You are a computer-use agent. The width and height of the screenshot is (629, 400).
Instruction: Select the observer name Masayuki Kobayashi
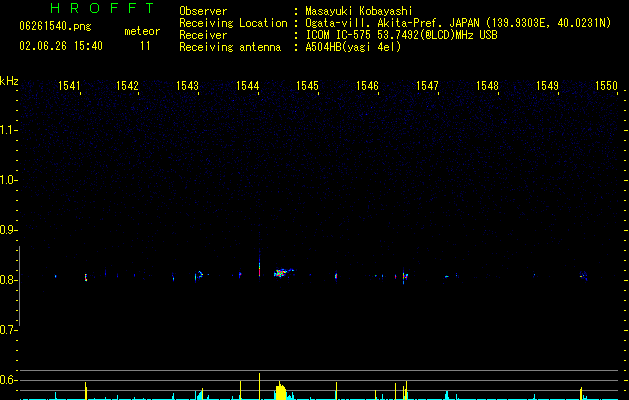(x=359, y=11)
